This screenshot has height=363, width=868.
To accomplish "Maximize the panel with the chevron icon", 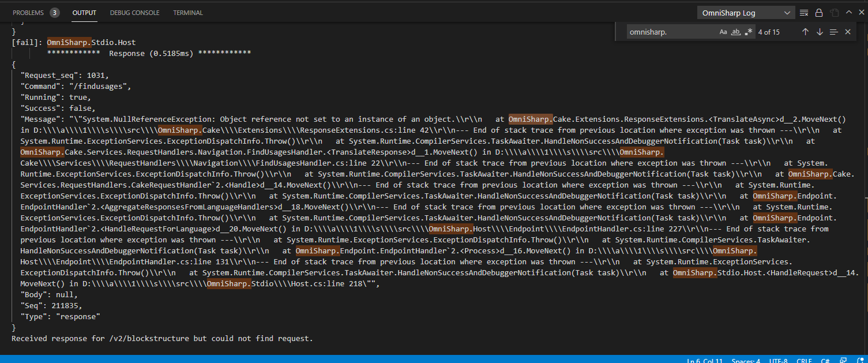I will click(848, 12).
